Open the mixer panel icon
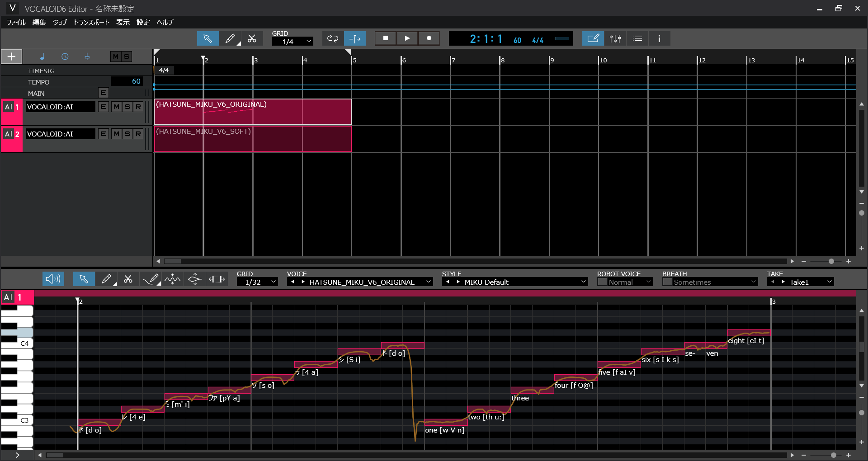 (x=615, y=38)
